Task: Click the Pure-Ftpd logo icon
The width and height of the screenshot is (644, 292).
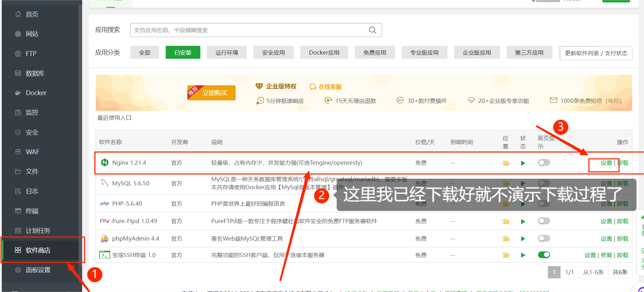Action: 105,221
